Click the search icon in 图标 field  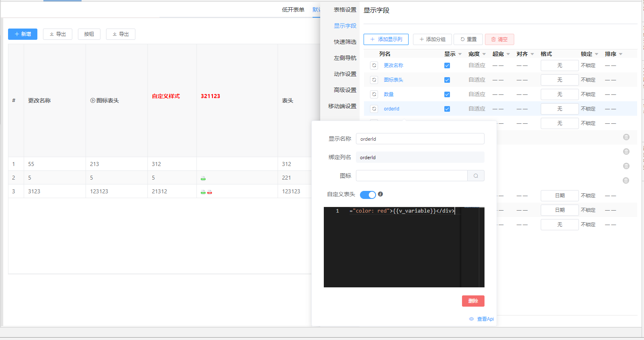coord(476,176)
